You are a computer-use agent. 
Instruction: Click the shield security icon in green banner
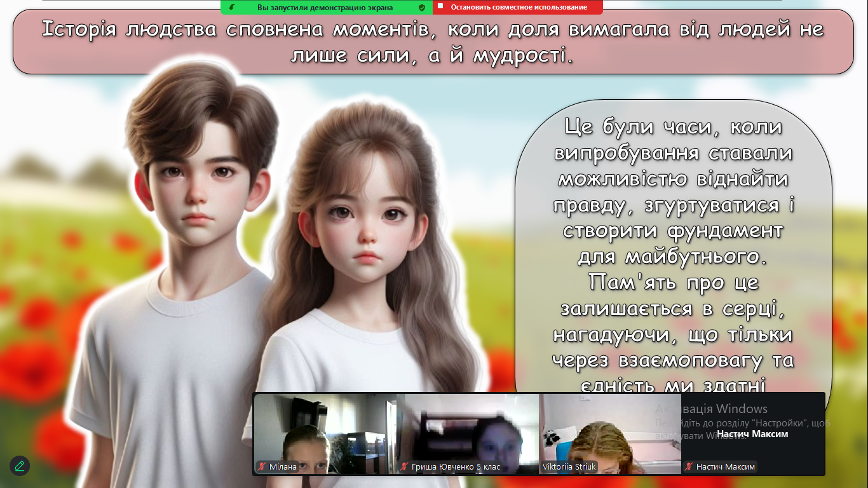[x=422, y=8]
